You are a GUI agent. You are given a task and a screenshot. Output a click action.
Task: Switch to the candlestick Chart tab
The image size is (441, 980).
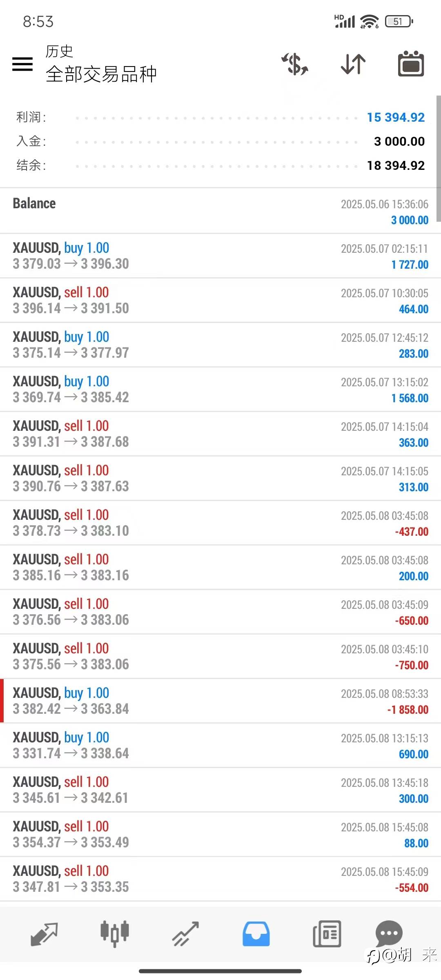pyautogui.click(x=115, y=934)
